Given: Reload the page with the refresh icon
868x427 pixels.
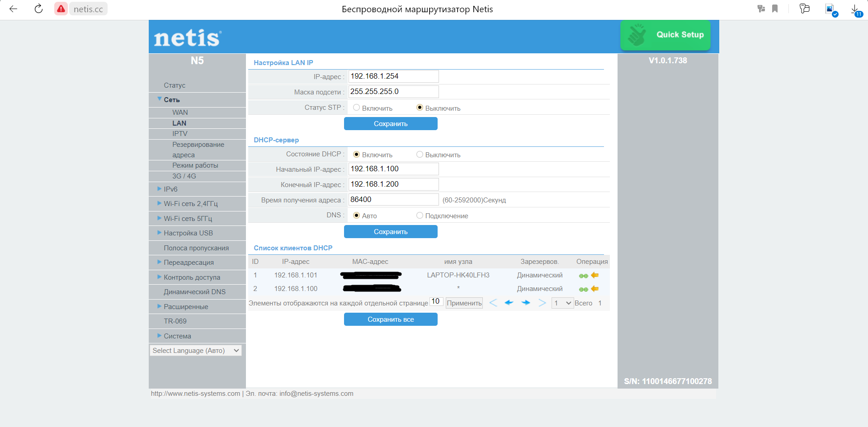Looking at the screenshot, I should (x=39, y=9).
